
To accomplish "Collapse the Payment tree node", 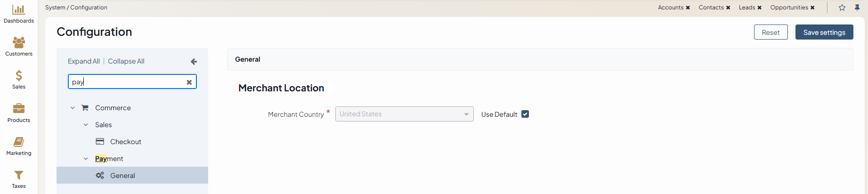I will [86, 159].
